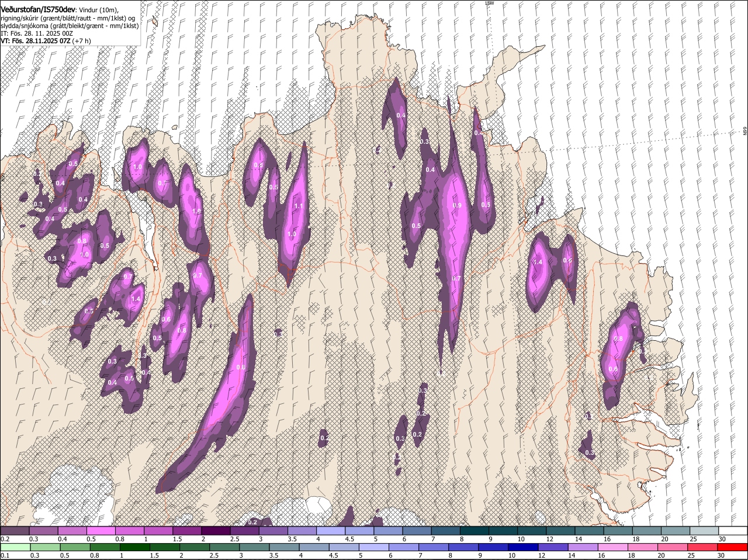Pick lower legend swatch between 0.5 and 0.8
The image size is (748, 560).
pos(75,547)
